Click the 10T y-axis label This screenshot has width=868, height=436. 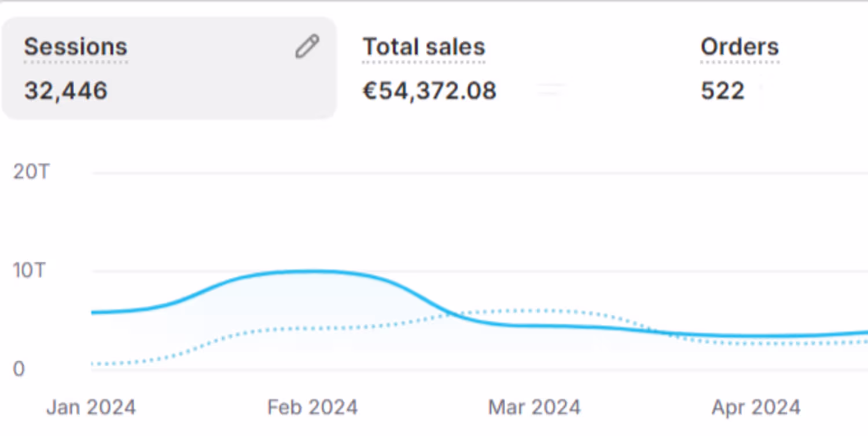[29, 270]
